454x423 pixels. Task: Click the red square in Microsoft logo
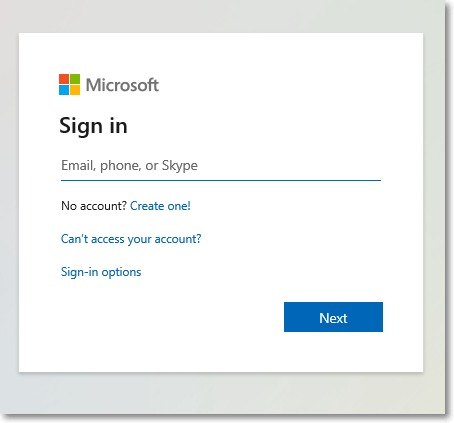[64, 79]
